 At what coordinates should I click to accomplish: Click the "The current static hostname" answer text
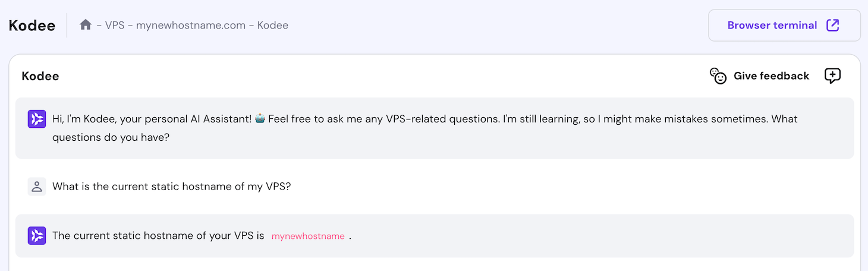click(x=158, y=236)
